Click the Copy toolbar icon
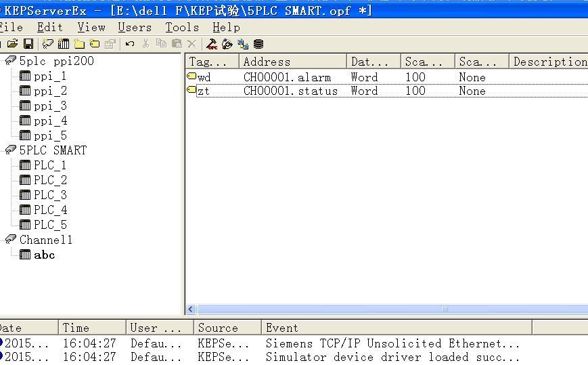Screen dimensions: 588x365 [x=161, y=44]
